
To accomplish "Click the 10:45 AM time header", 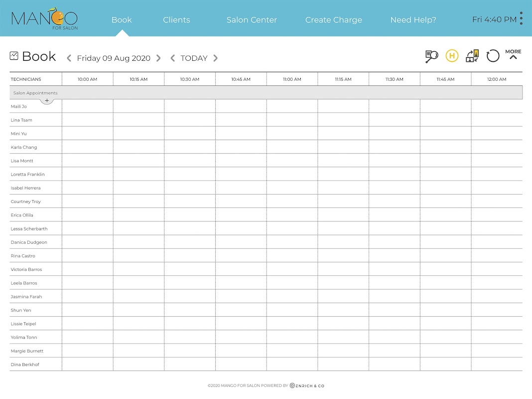I will pyautogui.click(x=241, y=79).
